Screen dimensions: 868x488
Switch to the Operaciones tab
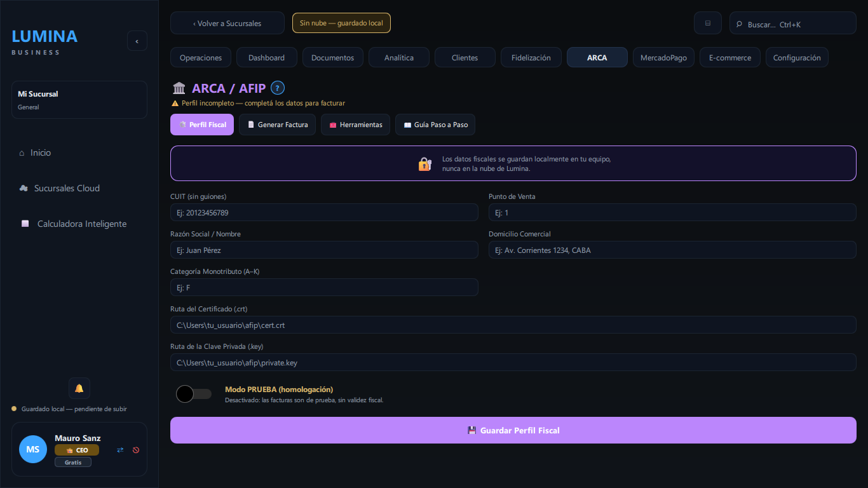point(201,57)
